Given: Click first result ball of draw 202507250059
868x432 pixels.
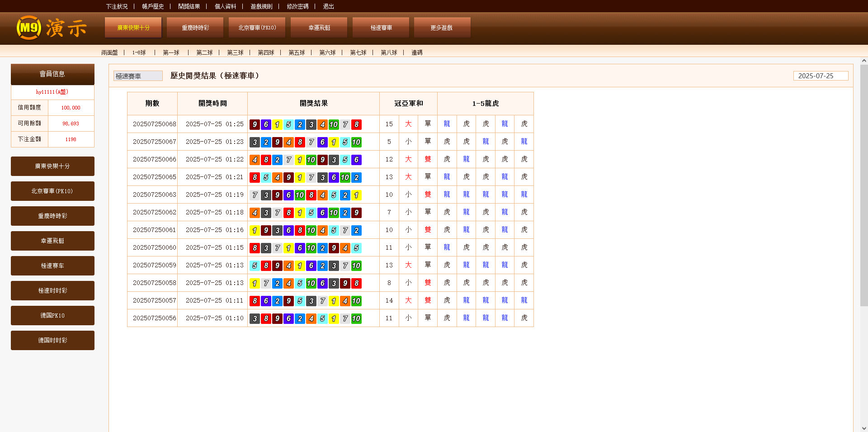Looking at the screenshot, I should point(255,266).
